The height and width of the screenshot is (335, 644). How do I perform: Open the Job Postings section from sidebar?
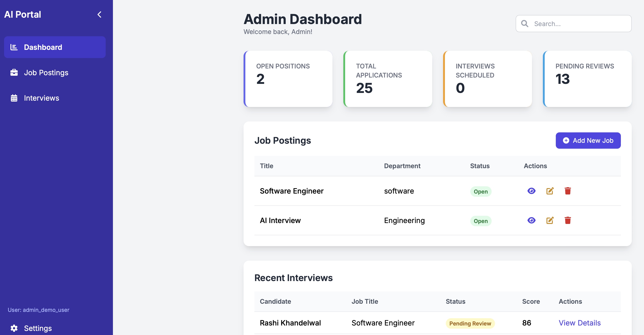tap(46, 73)
